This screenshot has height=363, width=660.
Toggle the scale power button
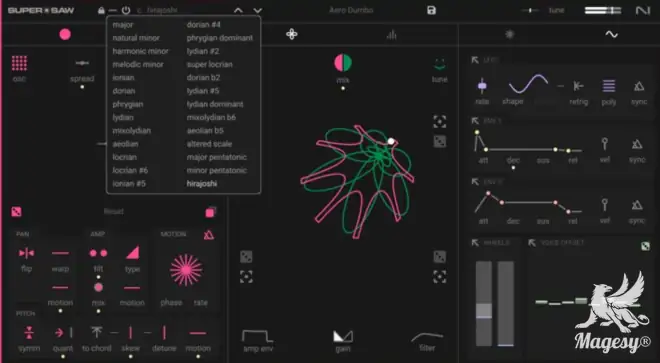coord(126,10)
